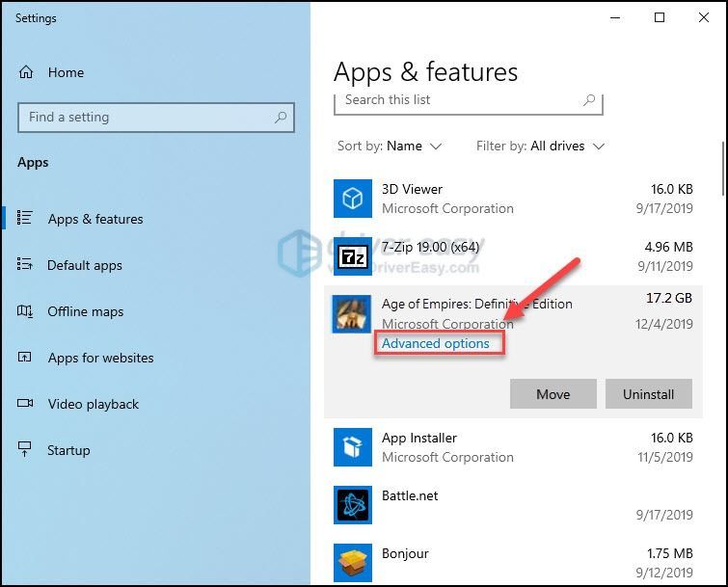Minimize the Settings window
This screenshot has height=587, width=728.
tap(615, 18)
